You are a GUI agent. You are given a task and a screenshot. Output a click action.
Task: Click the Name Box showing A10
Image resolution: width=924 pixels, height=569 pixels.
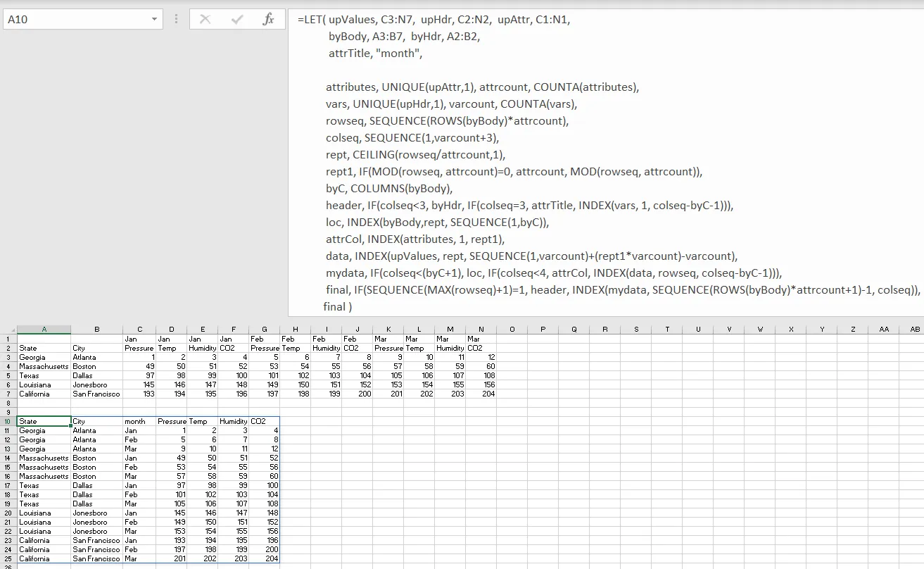pyautogui.click(x=76, y=20)
